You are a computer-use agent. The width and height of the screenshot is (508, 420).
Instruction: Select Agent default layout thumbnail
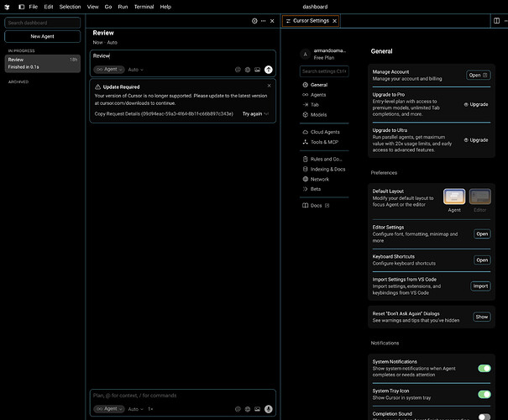[x=454, y=197]
